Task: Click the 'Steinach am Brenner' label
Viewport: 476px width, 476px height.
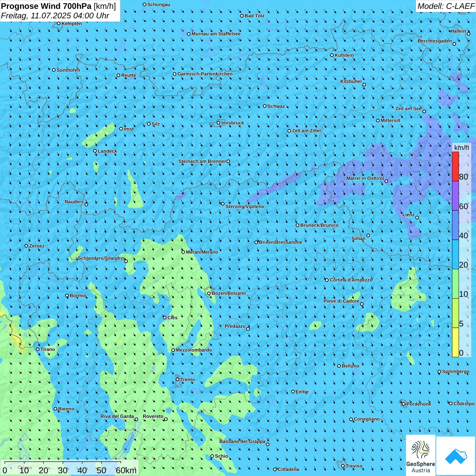Action: 202,161
